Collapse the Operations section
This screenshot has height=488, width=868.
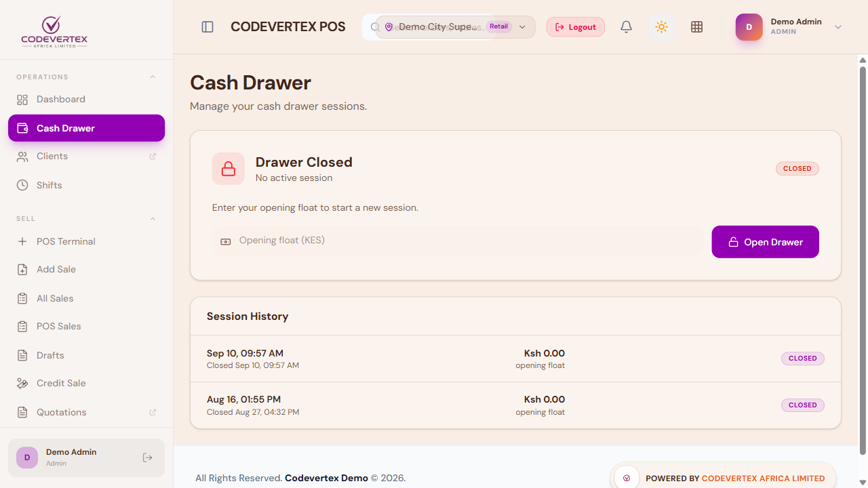click(153, 77)
